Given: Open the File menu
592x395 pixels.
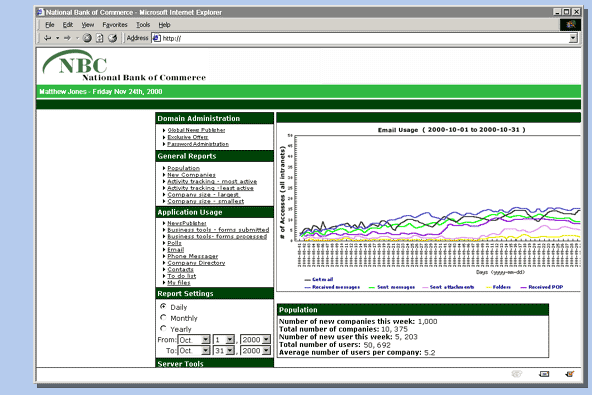Looking at the screenshot, I should coord(49,25).
